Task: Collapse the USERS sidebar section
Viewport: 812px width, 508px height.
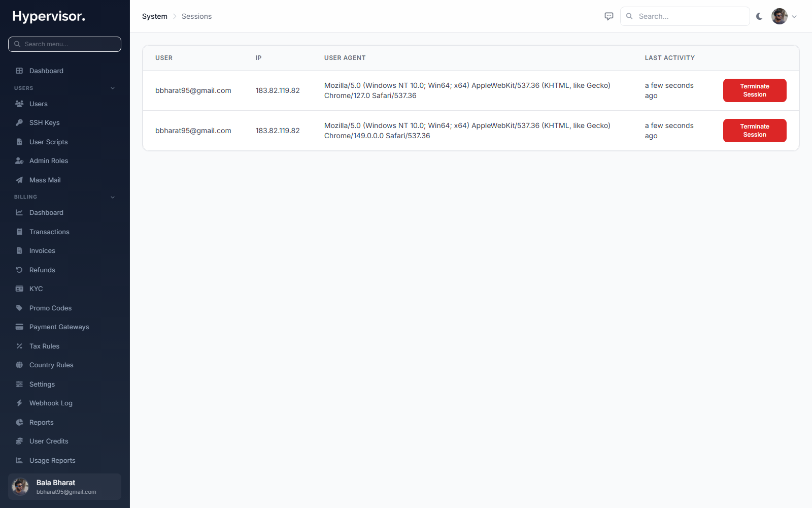Action: [113, 88]
